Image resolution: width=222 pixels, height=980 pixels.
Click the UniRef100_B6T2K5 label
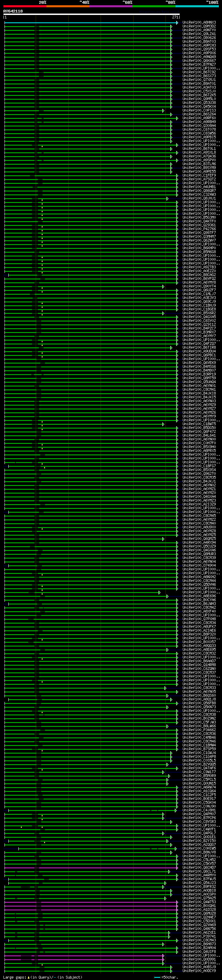coord(199,95)
